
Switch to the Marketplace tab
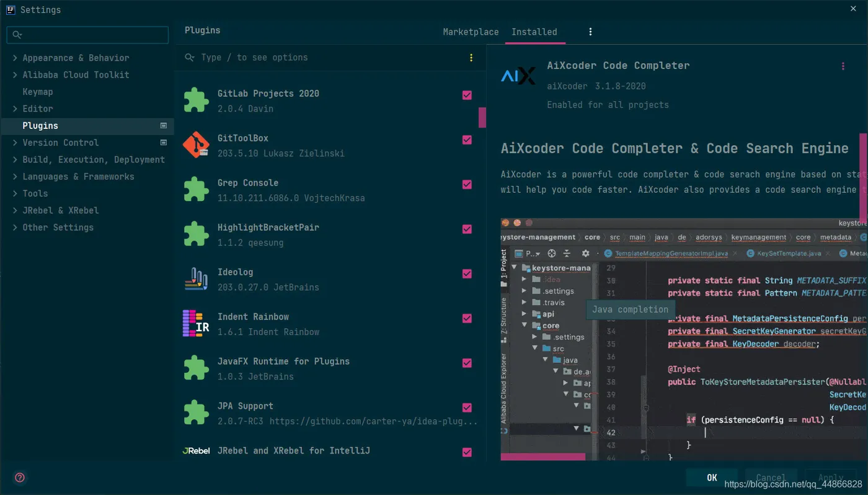[471, 32]
